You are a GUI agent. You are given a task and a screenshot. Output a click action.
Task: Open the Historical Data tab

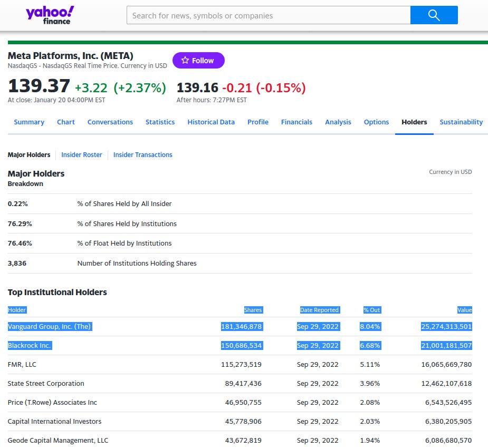click(211, 122)
